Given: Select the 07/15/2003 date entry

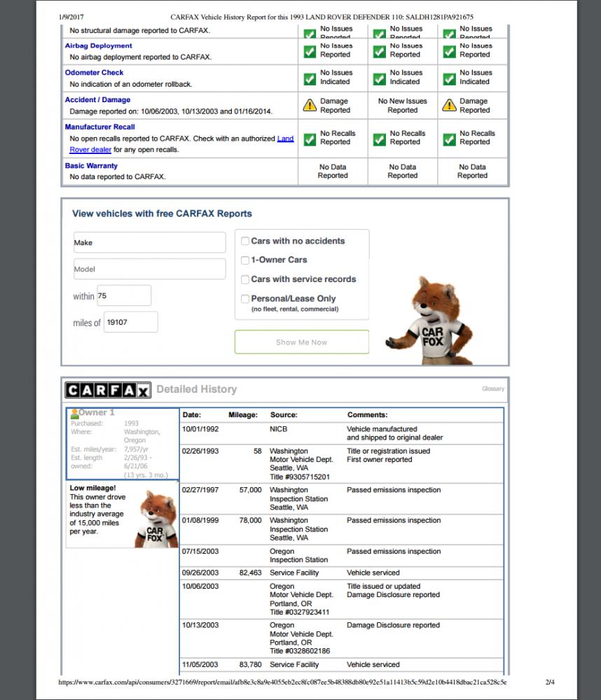Looking at the screenshot, I should [x=200, y=552].
